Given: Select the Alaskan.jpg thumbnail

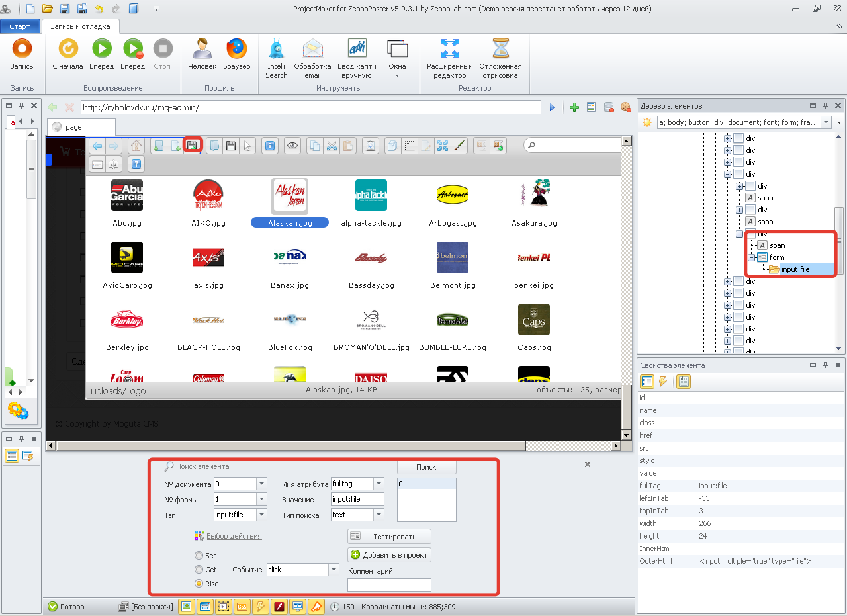Looking at the screenshot, I should tap(290, 203).
